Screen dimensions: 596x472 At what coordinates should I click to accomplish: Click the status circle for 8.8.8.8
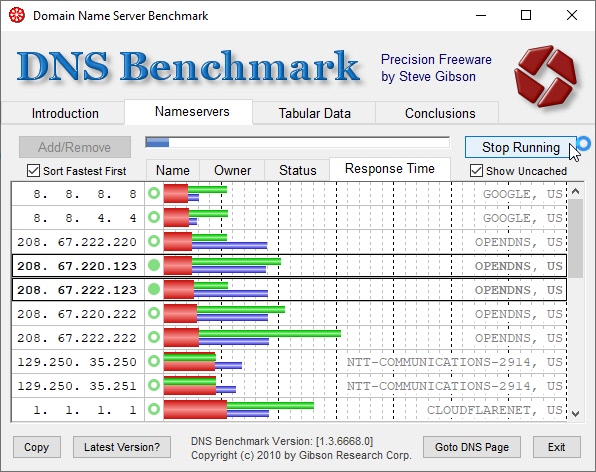click(x=154, y=193)
